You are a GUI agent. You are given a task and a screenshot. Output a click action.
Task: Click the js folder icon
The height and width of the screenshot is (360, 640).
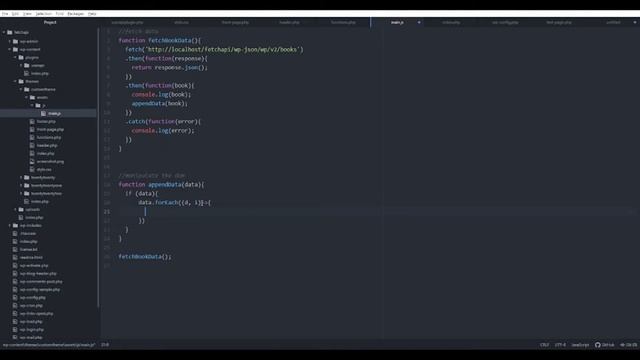tap(38, 105)
